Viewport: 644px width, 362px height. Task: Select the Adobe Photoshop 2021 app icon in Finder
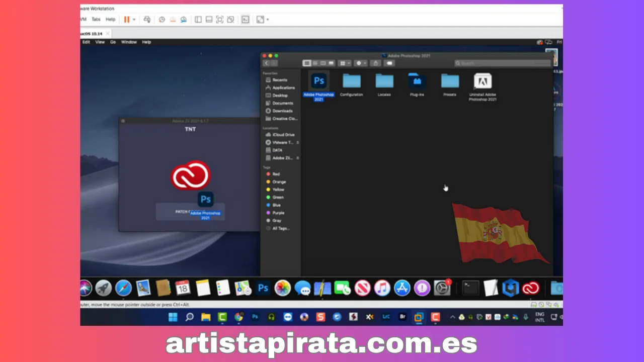tap(318, 81)
